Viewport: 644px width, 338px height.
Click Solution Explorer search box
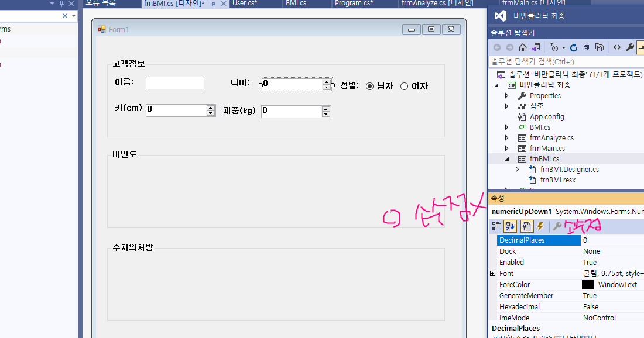(567, 62)
